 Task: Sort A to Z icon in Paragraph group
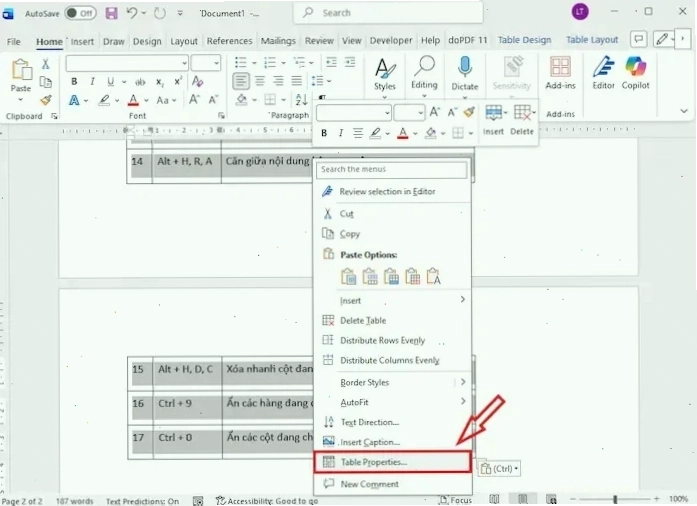point(301,100)
